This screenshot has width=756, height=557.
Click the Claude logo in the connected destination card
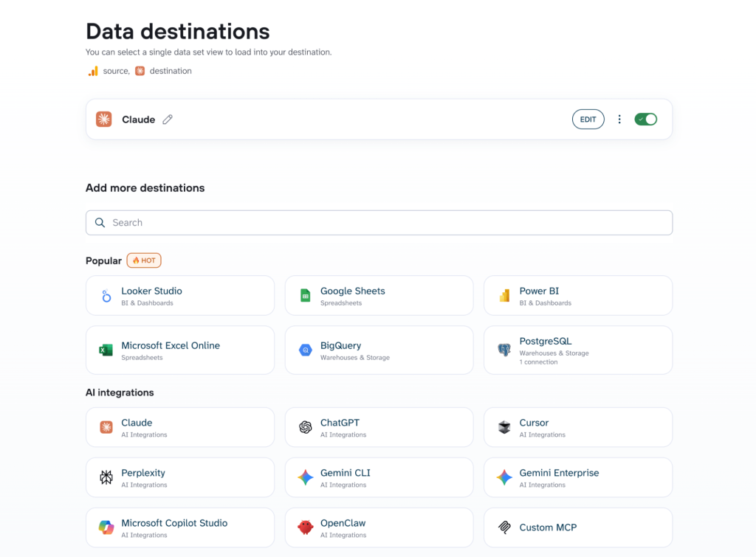[x=103, y=119]
